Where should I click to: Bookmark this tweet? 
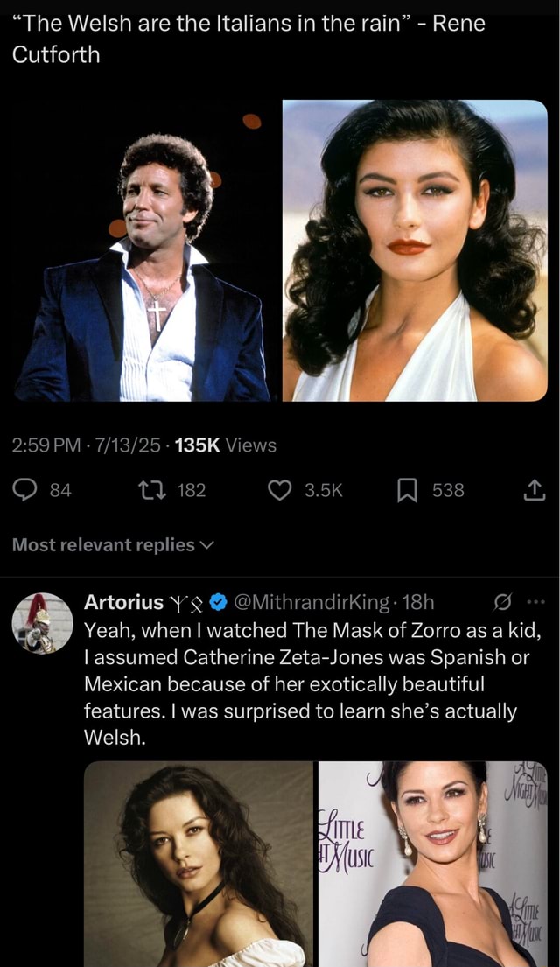tap(408, 490)
